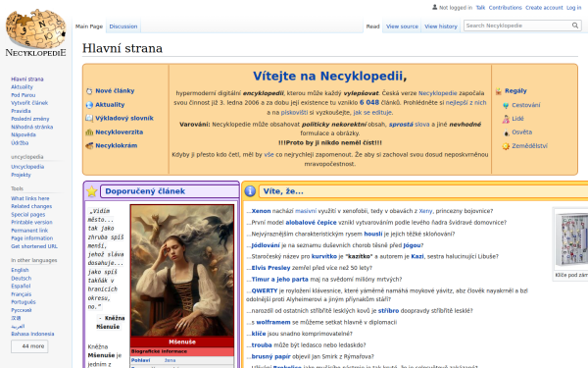Switch to English language version
Image resolution: width=588 pixels, height=368 pixels.
click(20, 271)
